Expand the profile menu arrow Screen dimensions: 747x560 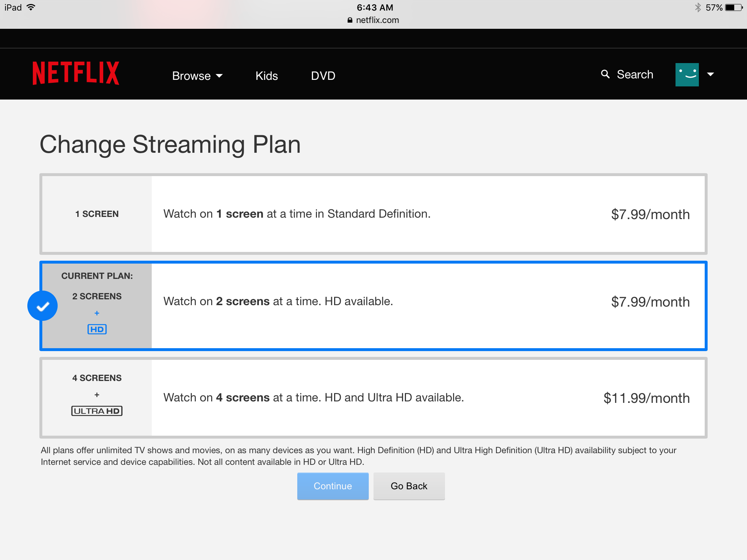point(711,74)
